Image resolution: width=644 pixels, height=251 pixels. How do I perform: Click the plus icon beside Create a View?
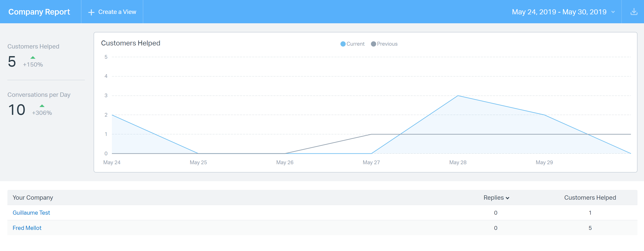pos(91,12)
